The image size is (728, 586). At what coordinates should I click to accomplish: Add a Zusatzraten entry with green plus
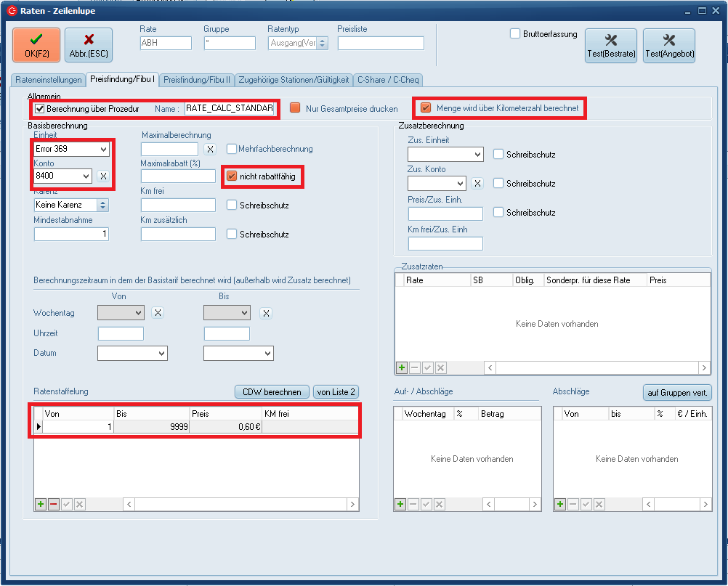click(x=401, y=368)
